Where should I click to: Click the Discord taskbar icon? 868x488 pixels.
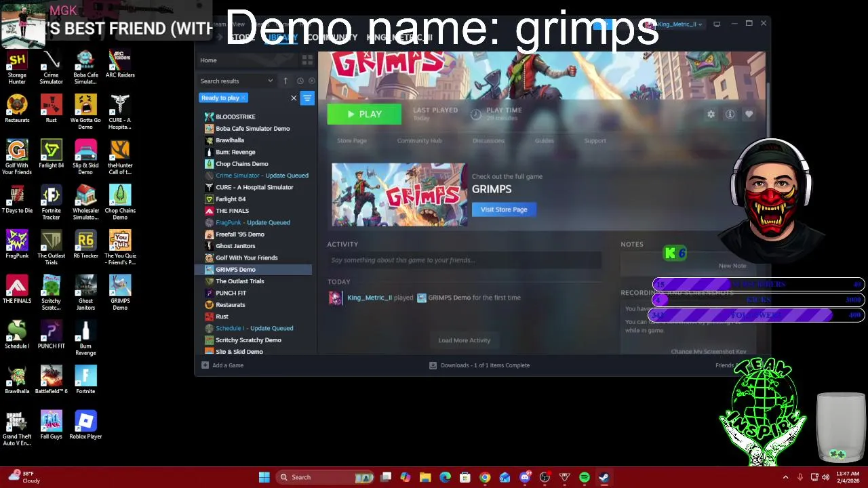525,477
